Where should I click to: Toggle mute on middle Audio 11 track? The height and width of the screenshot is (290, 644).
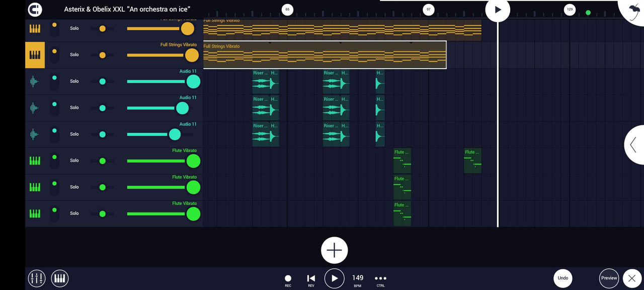(54, 108)
